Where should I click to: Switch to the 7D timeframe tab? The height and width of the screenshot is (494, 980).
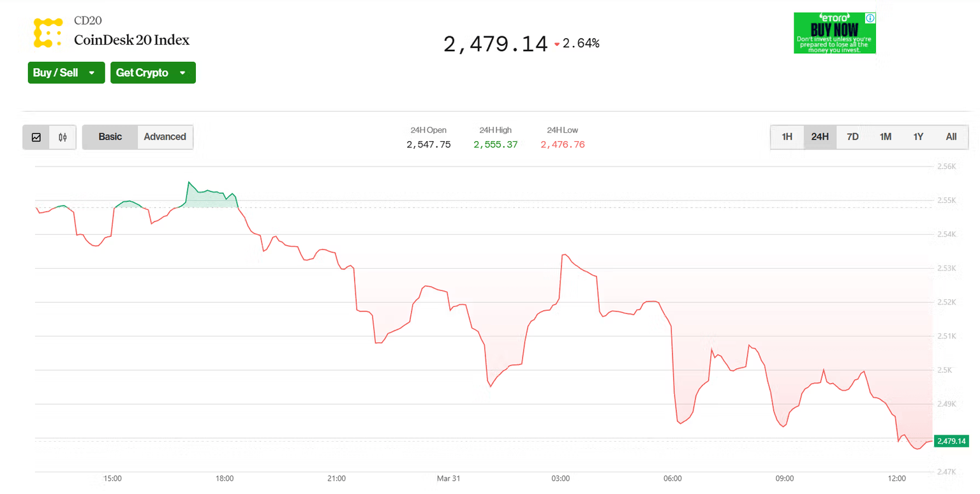852,137
